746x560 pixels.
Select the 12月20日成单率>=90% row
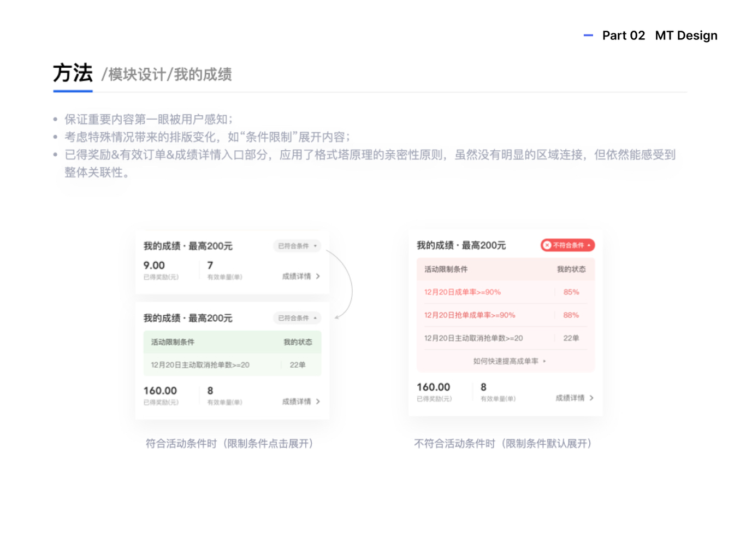pos(506,292)
